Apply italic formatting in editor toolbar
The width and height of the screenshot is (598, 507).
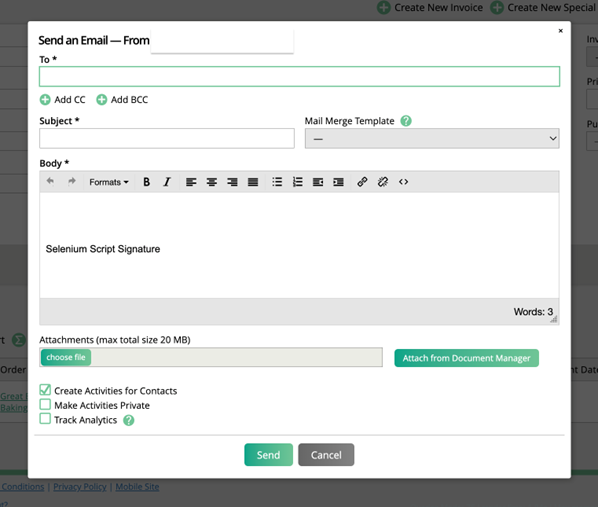[167, 182]
